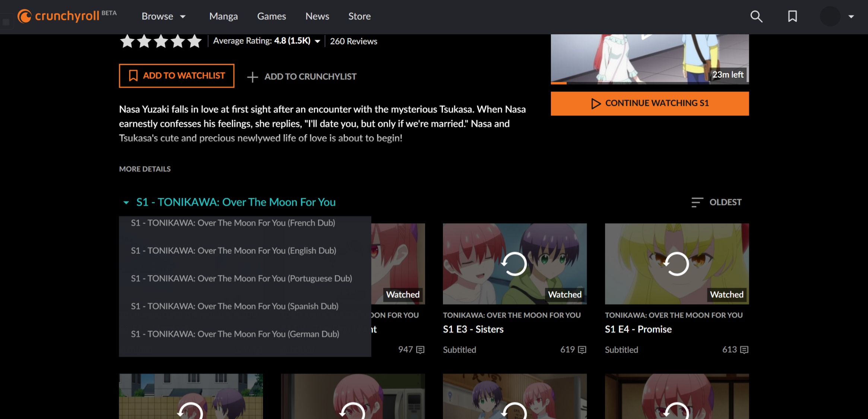This screenshot has height=419, width=868.
Task: Click Continue Watching S1 button
Action: (650, 103)
